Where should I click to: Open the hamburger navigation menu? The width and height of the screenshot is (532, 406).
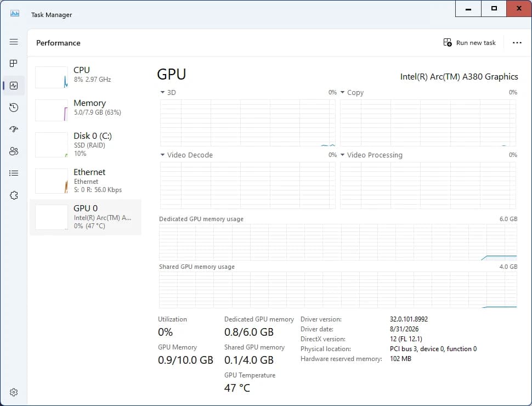(x=14, y=42)
